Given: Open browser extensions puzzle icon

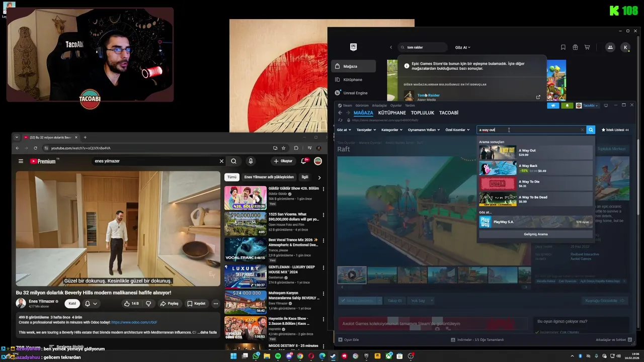Looking at the screenshot, I should (x=296, y=148).
